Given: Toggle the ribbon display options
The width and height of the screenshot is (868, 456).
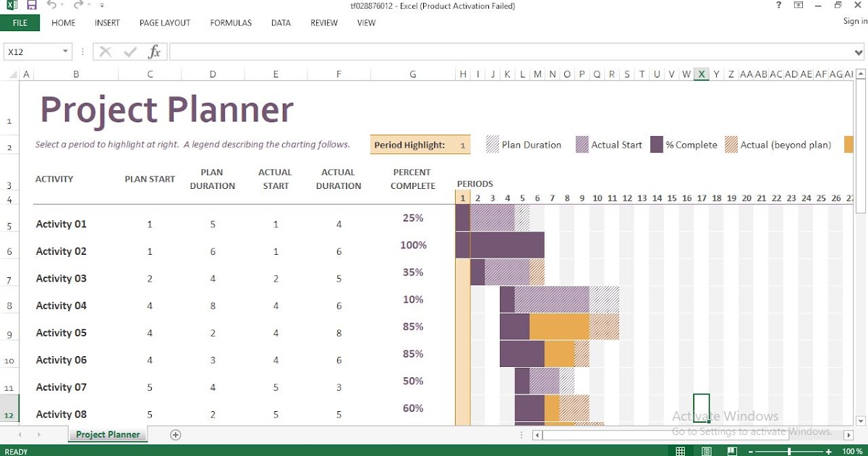Looking at the screenshot, I should (798, 6).
